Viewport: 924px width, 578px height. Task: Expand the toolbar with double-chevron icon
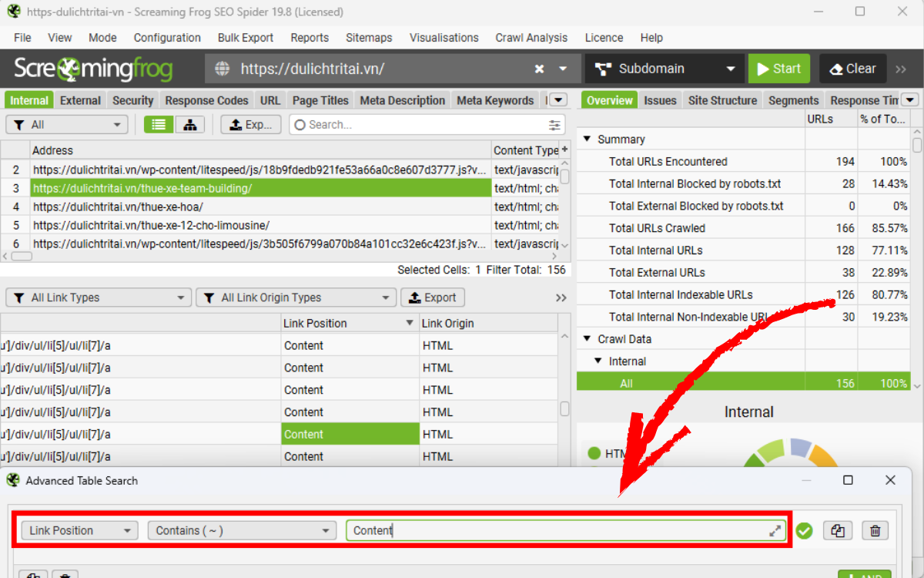click(901, 69)
